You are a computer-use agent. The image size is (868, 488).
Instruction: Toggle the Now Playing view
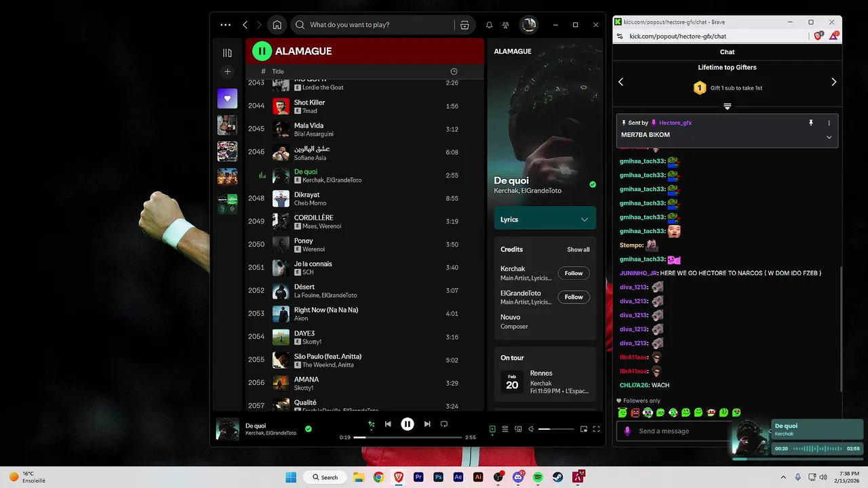492,429
